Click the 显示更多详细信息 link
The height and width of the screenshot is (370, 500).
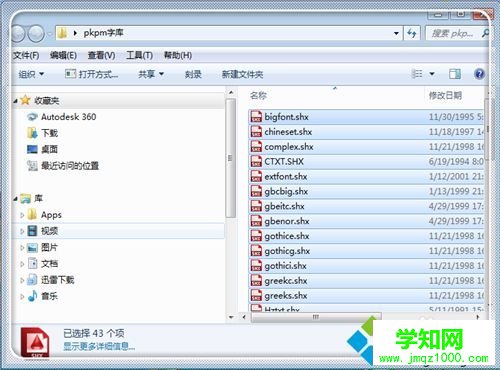(x=99, y=347)
